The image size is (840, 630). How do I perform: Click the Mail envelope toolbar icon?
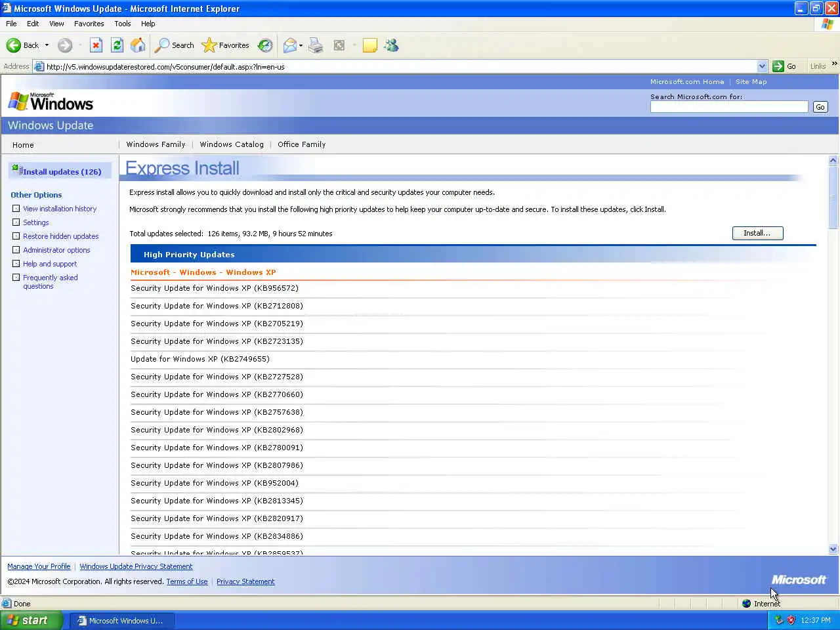289,45
